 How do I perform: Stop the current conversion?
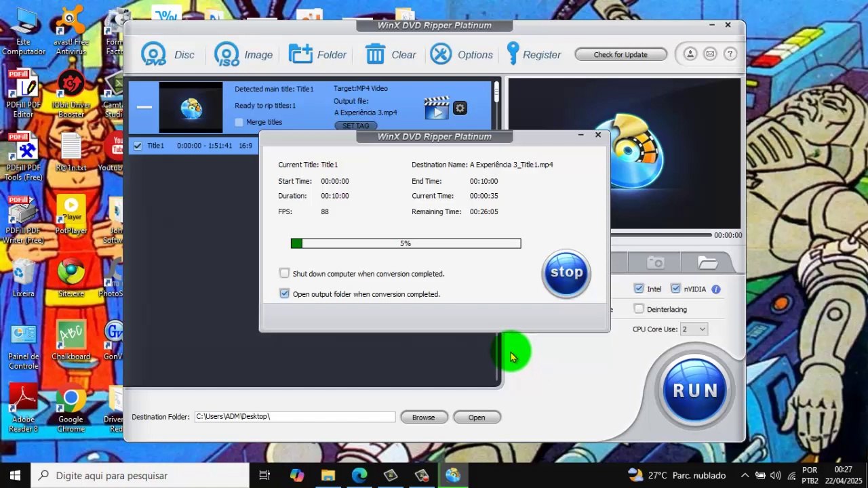566,273
